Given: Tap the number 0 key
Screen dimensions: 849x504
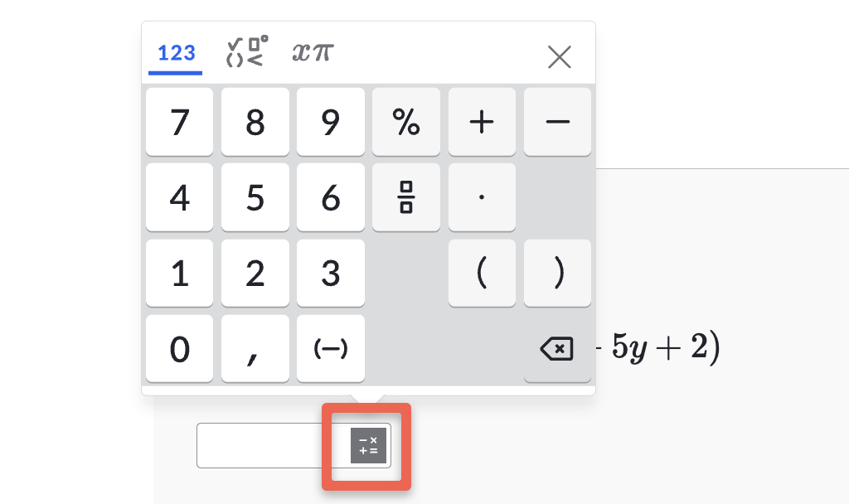Looking at the screenshot, I should point(179,349).
